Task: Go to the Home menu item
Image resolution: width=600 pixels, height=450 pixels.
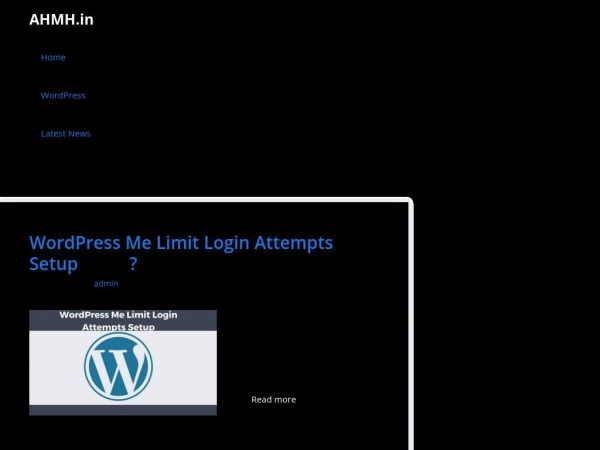Action: pos(53,57)
